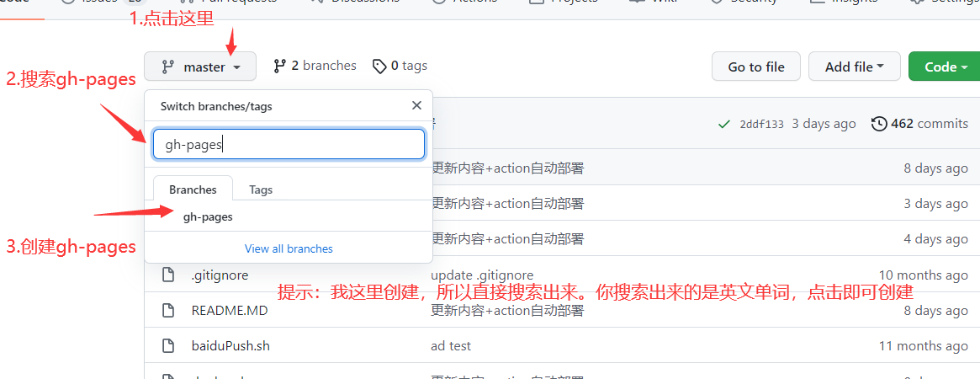Open commit hash 2ddf133
Image resolution: width=980 pixels, height=379 pixels.
point(761,124)
